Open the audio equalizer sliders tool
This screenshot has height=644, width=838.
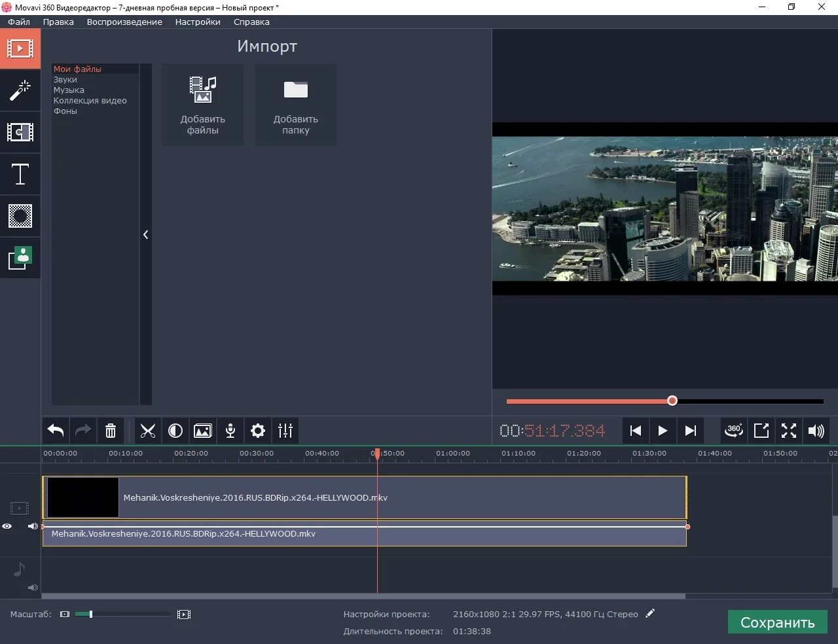285,431
